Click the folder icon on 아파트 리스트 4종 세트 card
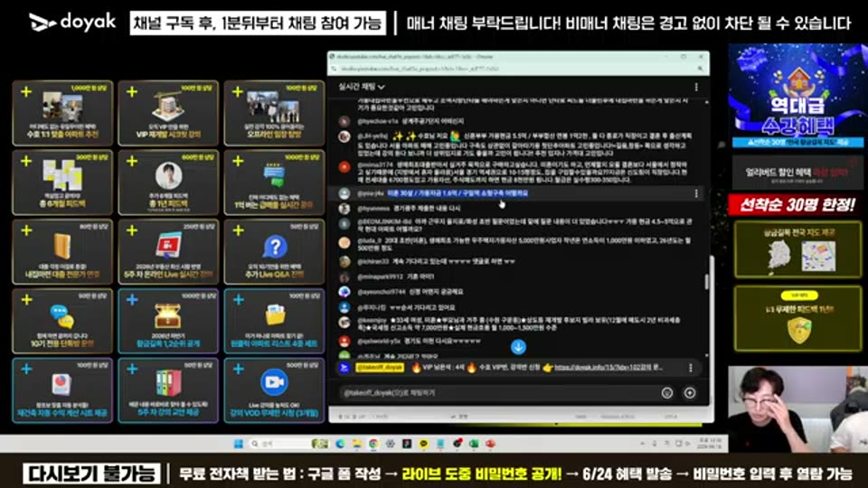Screen dimensions: 868x488 [x=275, y=314]
